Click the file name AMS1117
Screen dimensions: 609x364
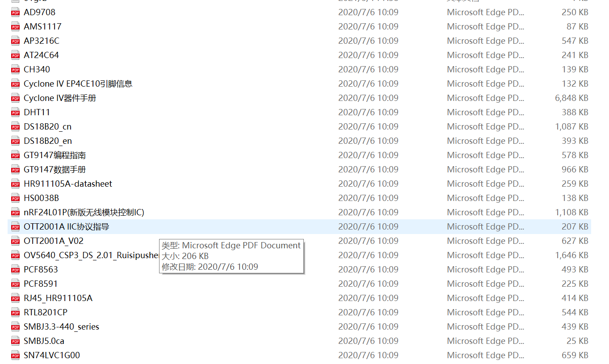point(42,26)
